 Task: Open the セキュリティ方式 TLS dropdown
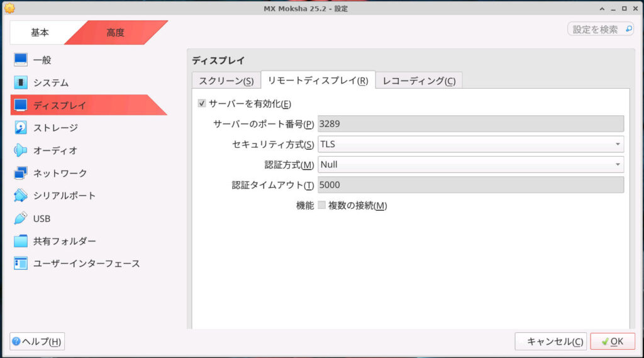click(470, 144)
